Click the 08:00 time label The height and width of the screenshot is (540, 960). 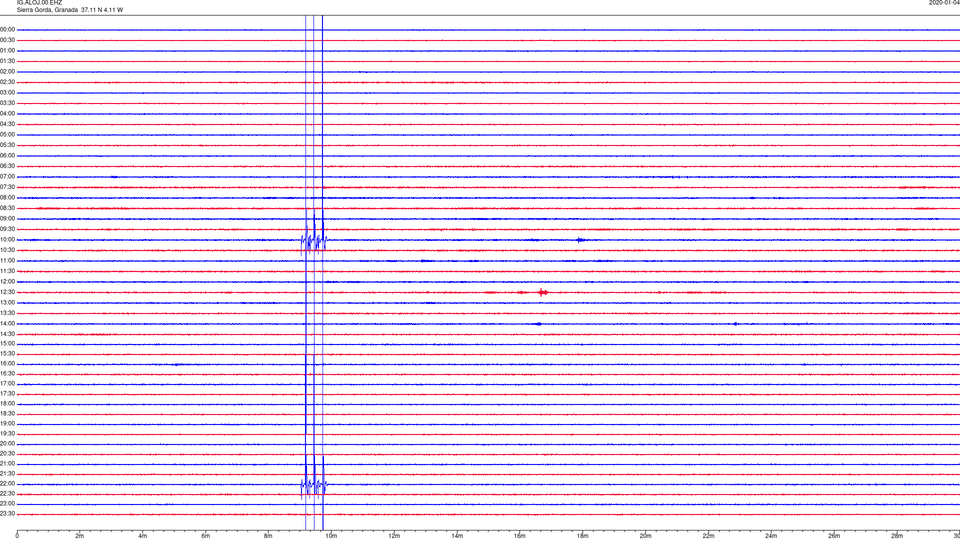(7, 198)
